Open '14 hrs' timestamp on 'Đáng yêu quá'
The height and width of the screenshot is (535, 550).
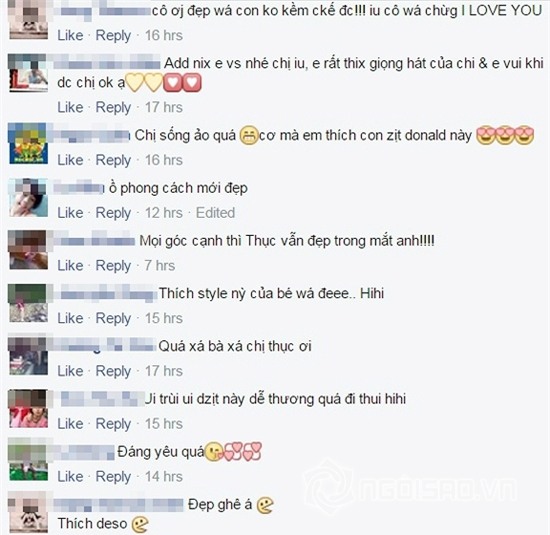tap(164, 477)
